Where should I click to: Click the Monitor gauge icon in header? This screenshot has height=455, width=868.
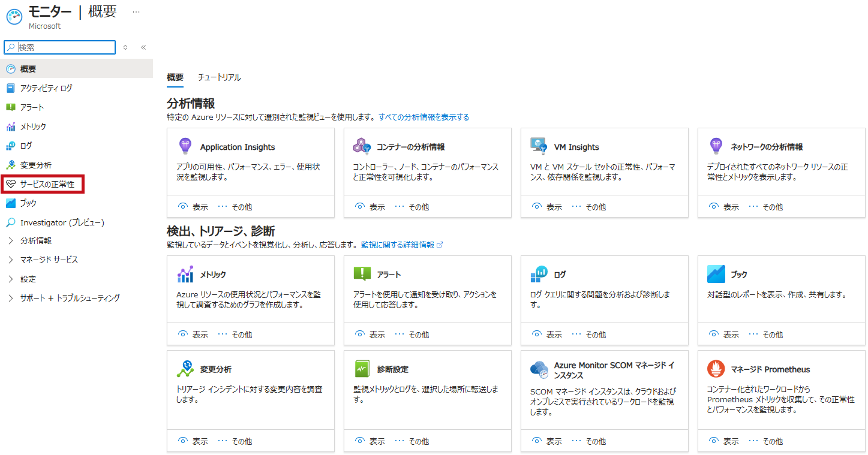(x=14, y=18)
